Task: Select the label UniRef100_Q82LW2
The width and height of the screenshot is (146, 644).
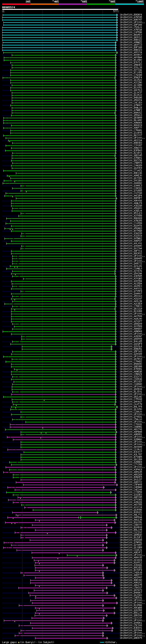Action: (x=131, y=397)
